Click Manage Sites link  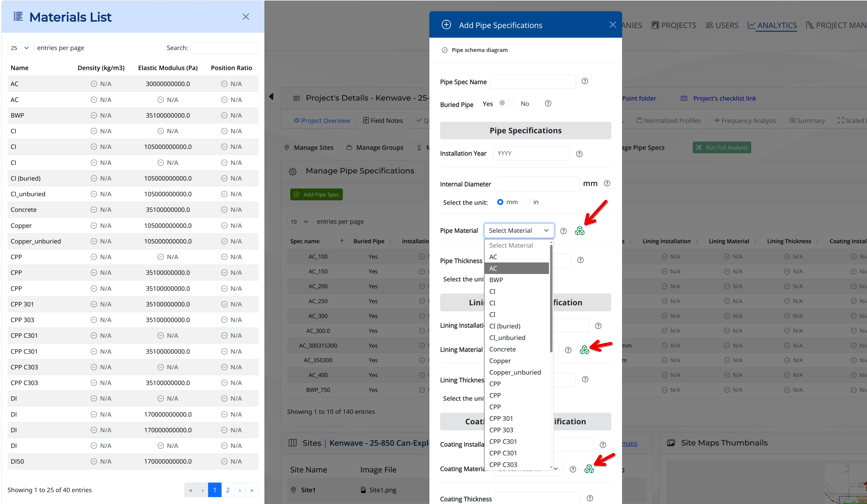click(x=309, y=148)
